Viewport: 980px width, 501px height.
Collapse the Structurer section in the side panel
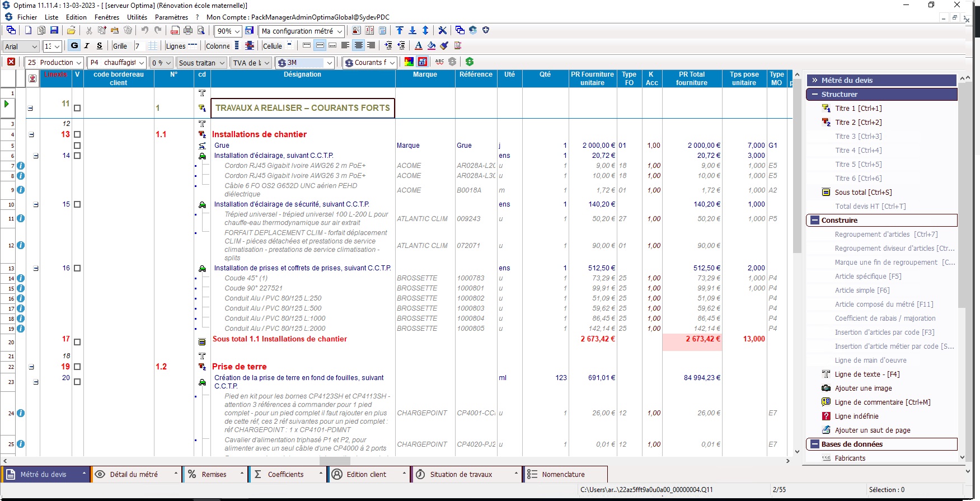coord(814,95)
